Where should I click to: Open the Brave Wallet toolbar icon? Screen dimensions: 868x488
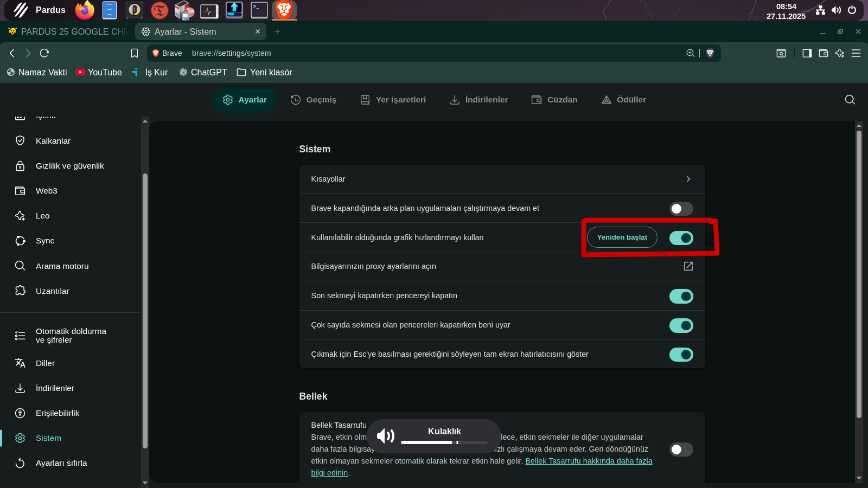[x=824, y=53]
